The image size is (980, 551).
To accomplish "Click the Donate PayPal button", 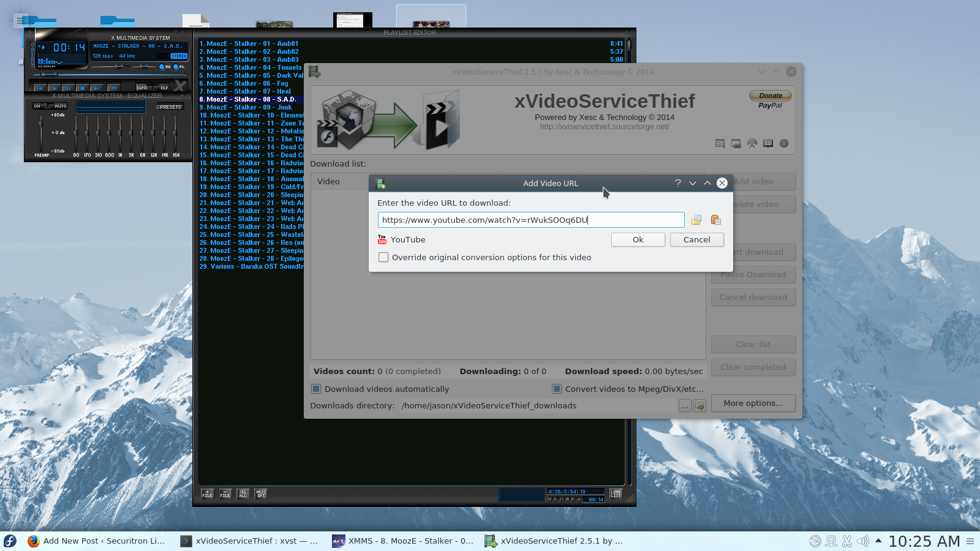I will 771,99.
